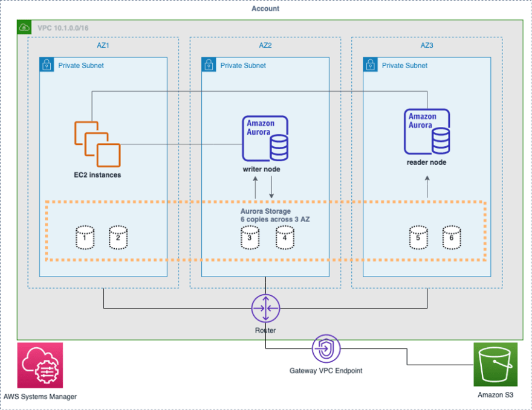The image size is (532, 410).
Task: Select storage copy cylinder 6
Action: 452,237
